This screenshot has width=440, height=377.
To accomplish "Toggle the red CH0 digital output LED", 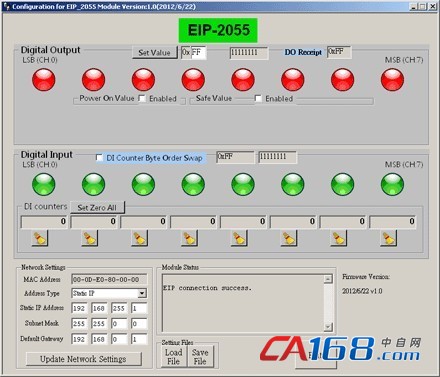I will tap(44, 80).
